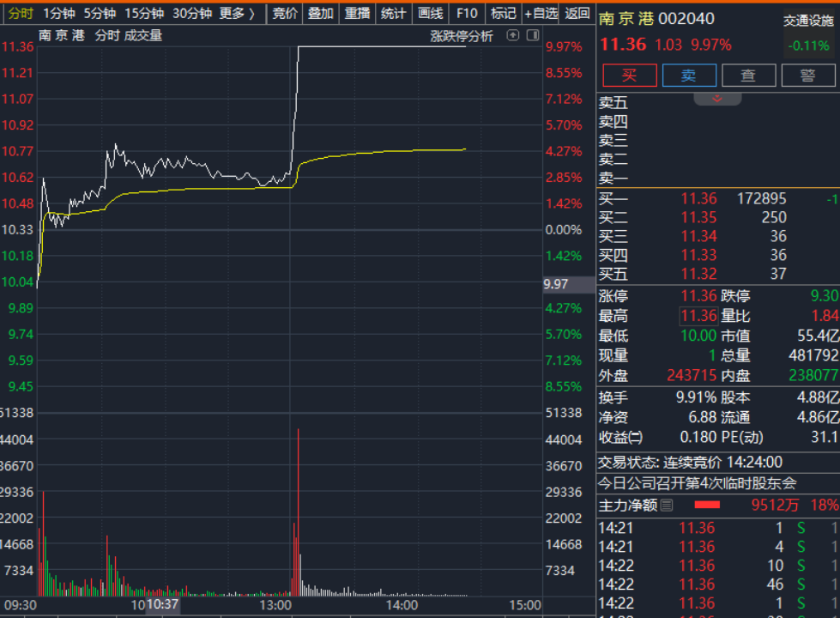The height and width of the screenshot is (618, 840).
Task: Open the 主力净额 detail list icon
Action: [667, 505]
